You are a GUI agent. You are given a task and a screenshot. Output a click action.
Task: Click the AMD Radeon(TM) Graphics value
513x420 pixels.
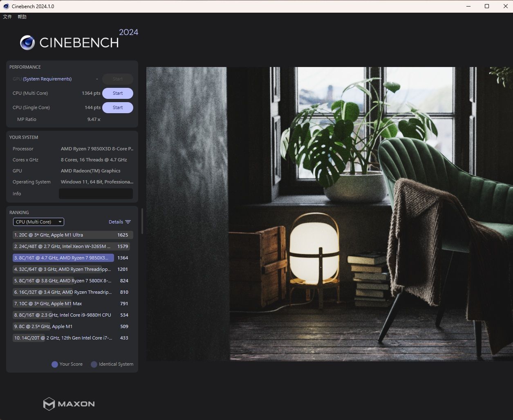pos(90,171)
